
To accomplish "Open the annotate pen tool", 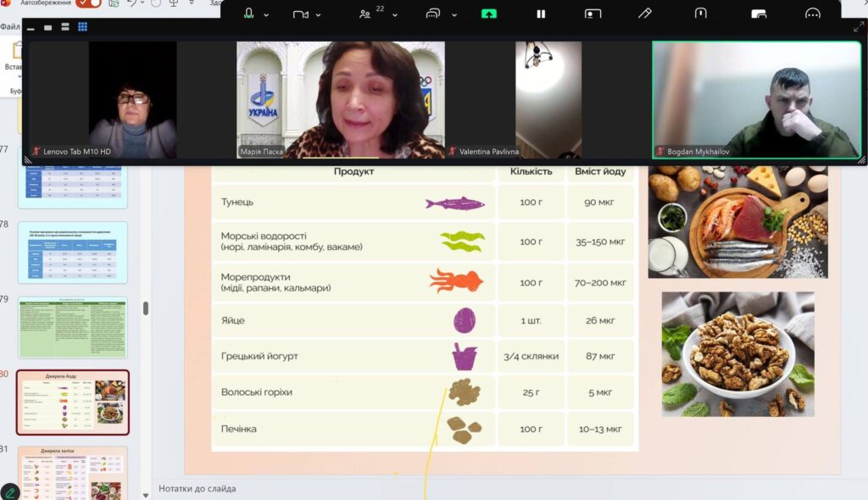I will tap(645, 14).
